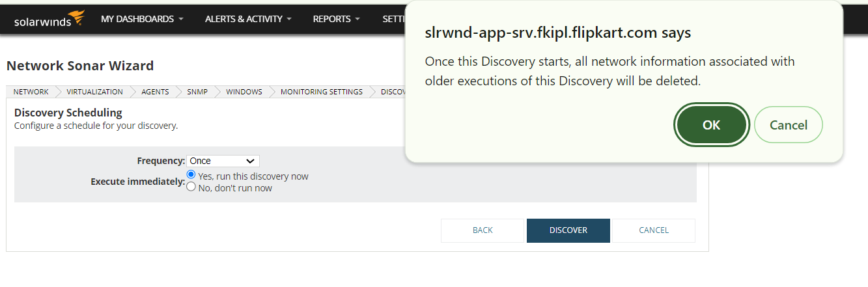868x287 pixels.
Task: Go to the Virtualization wizard step
Action: click(x=94, y=92)
